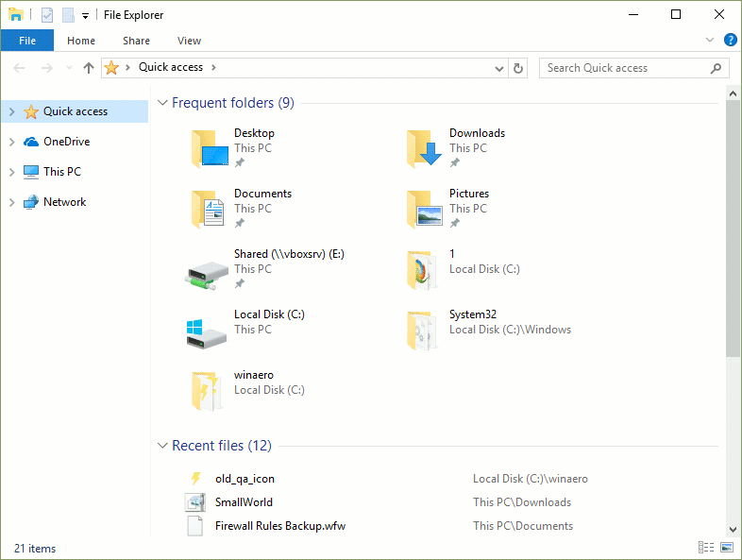
Task: Expand This PC in navigation pane
Action: point(12,172)
